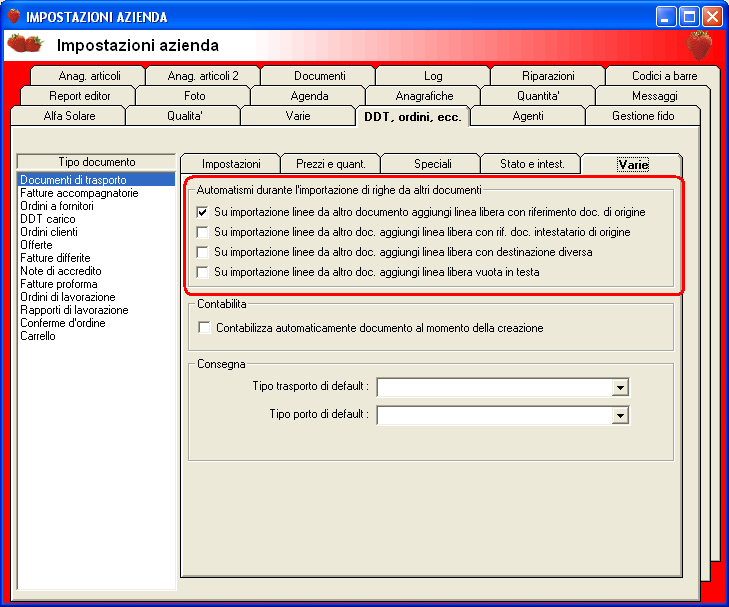Open the Prezzi e quant. sub-tab

(331, 164)
